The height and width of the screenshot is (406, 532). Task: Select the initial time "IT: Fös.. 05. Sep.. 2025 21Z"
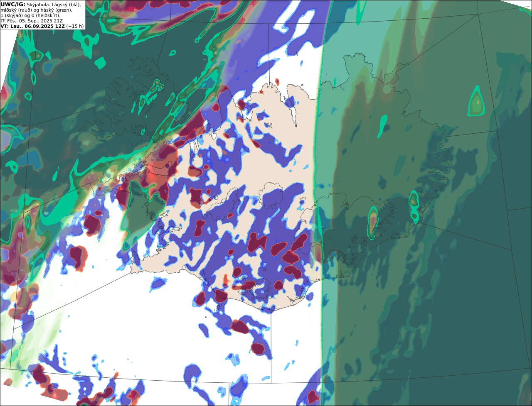32,21
